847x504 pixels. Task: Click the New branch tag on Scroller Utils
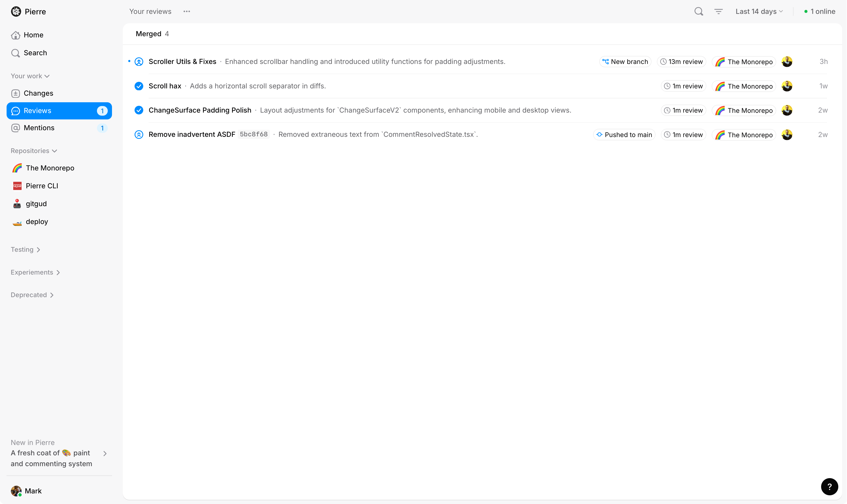625,62
